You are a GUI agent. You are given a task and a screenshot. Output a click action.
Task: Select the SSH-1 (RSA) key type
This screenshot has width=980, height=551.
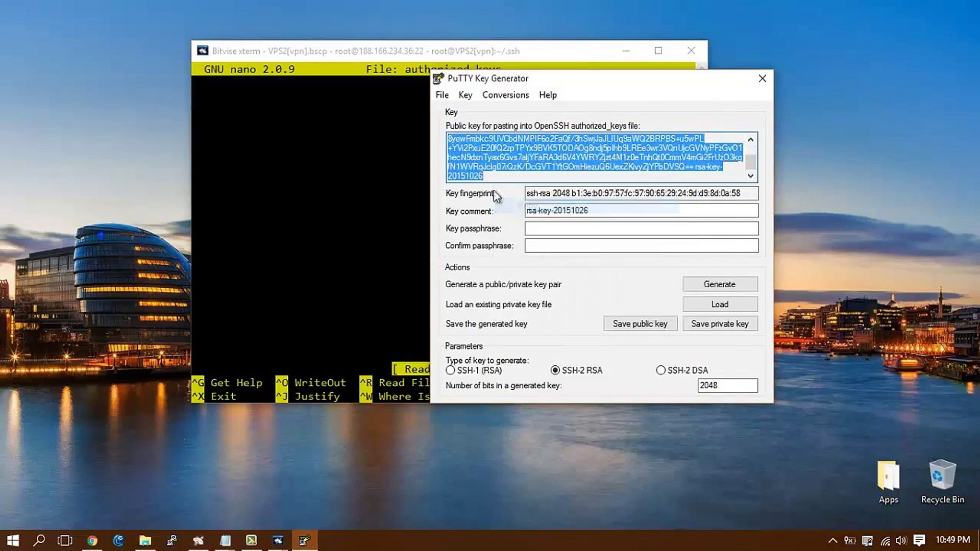(451, 370)
